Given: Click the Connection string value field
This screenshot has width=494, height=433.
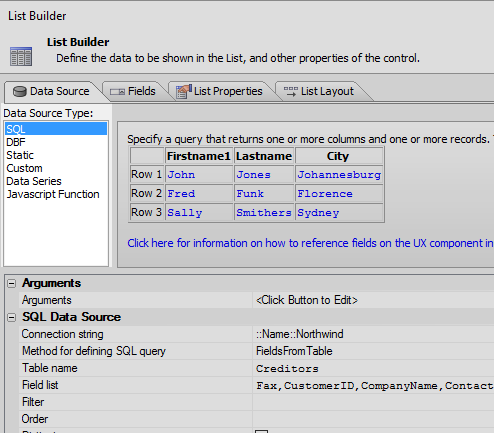Looking at the screenshot, I should tap(373, 334).
